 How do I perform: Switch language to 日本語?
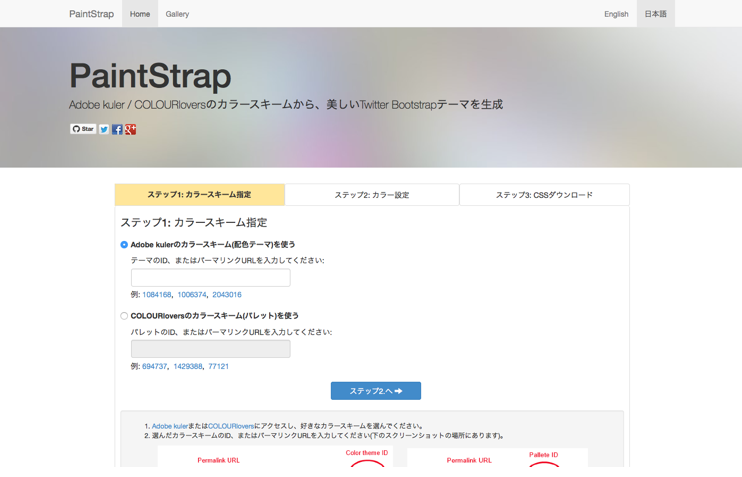point(655,14)
